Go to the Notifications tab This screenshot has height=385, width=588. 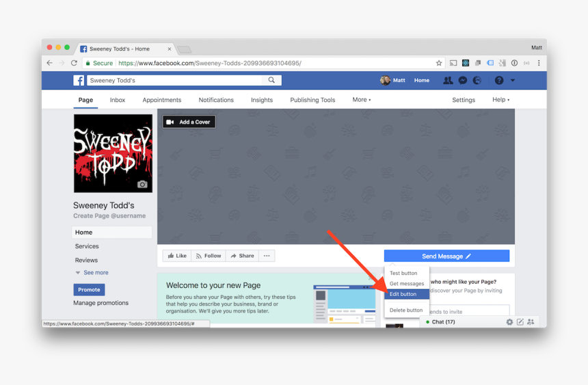tap(216, 100)
